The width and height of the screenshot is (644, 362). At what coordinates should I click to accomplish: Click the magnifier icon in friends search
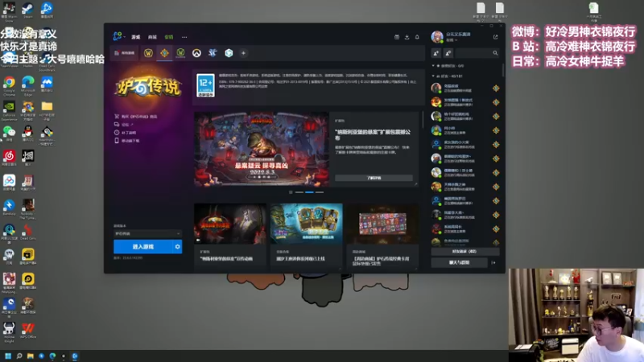pos(495,53)
